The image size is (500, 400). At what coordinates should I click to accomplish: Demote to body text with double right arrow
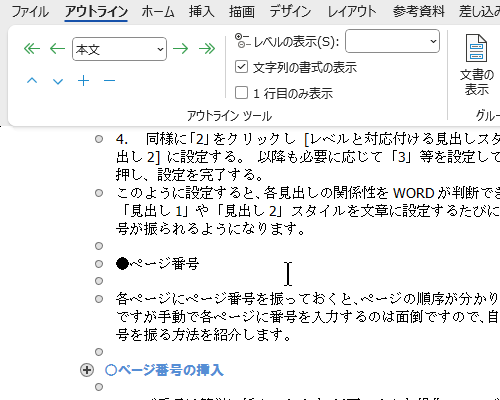pyautogui.click(x=207, y=49)
